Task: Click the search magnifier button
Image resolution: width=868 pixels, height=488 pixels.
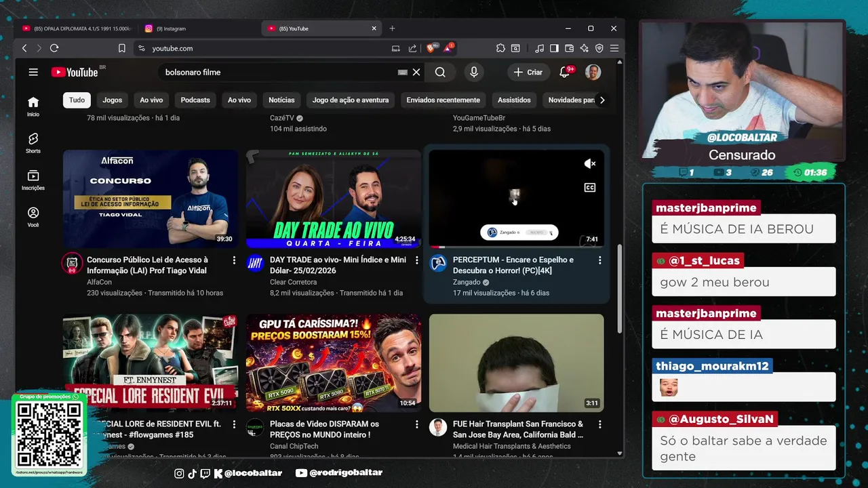Action: [440, 72]
